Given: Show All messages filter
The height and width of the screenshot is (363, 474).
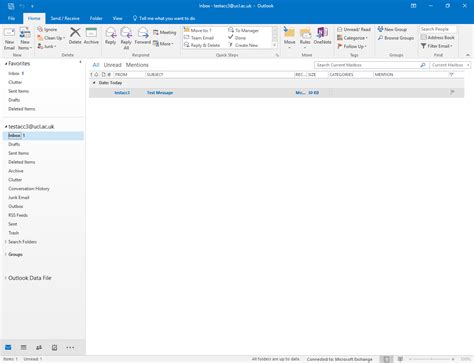Looking at the screenshot, I should pyautogui.click(x=96, y=65).
